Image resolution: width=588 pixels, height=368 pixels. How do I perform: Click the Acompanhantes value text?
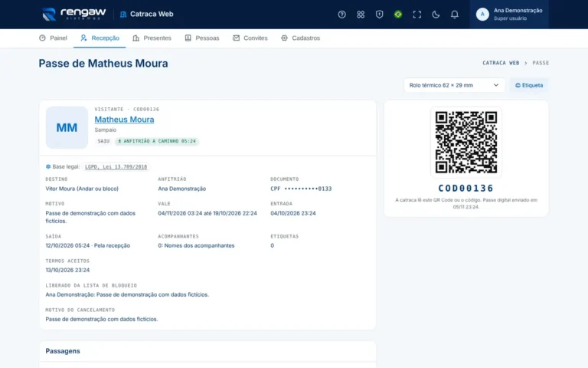coord(196,245)
